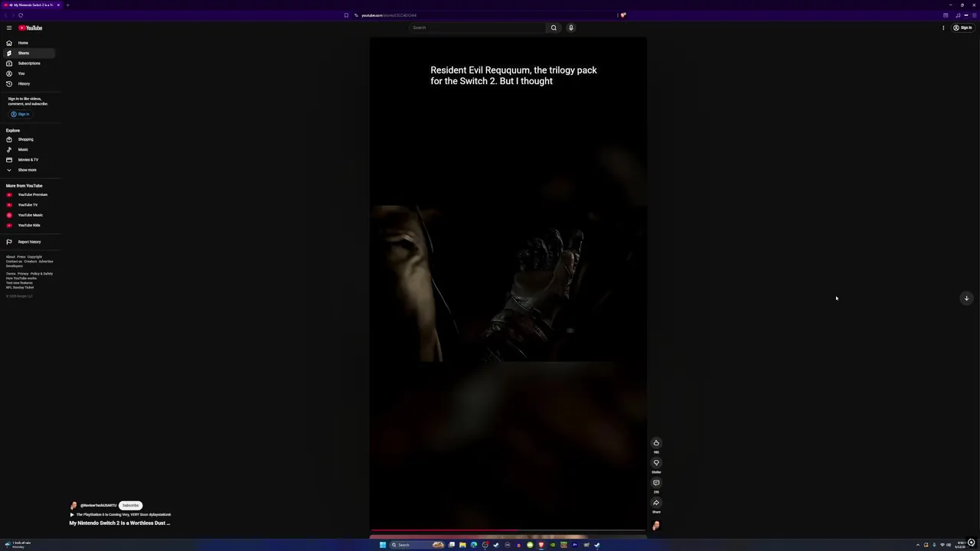
Task: Open Movies & TV under Explore
Action: (30, 160)
